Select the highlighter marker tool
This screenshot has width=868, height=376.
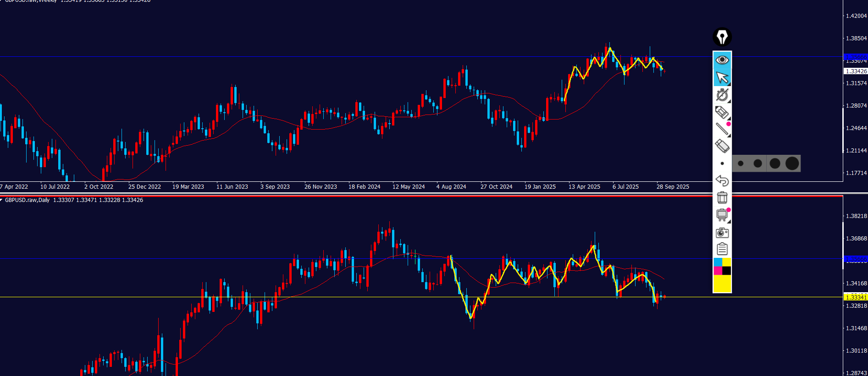pyautogui.click(x=722, y=112)
